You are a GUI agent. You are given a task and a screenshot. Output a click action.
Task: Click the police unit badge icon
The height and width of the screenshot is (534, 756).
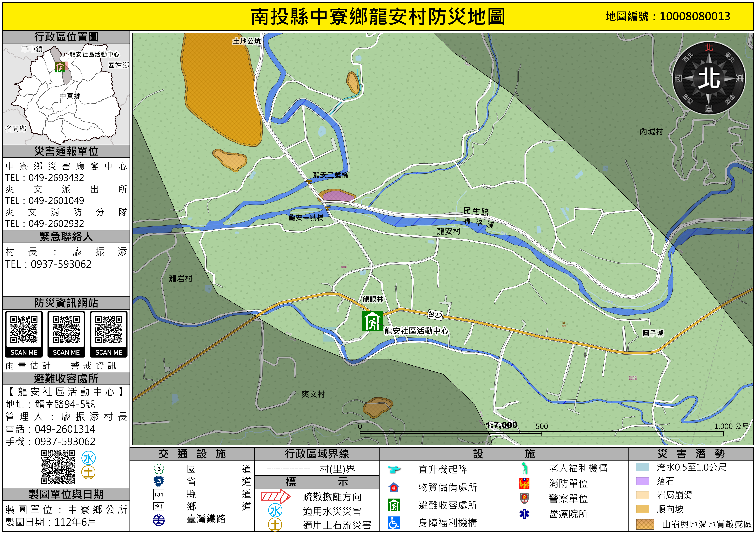pos(524,498)
